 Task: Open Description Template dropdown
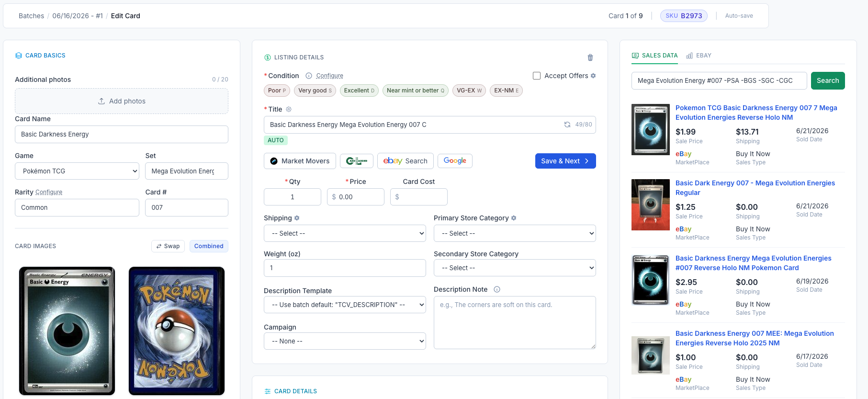click(345, 305)
